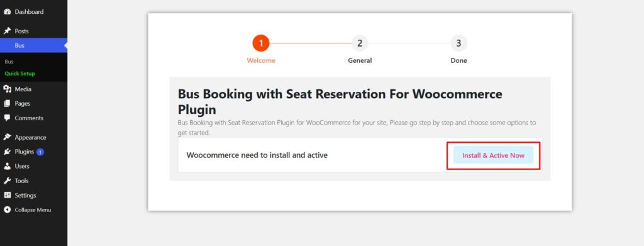
Task: Click the plugin title heading text
Action: (340, 102)
